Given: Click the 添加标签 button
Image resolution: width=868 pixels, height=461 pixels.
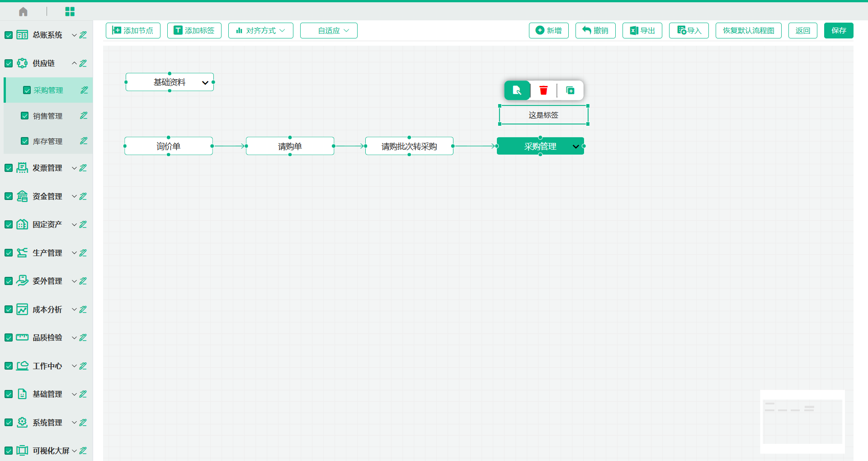Looking at the screenshot, I should pos(194,30).
